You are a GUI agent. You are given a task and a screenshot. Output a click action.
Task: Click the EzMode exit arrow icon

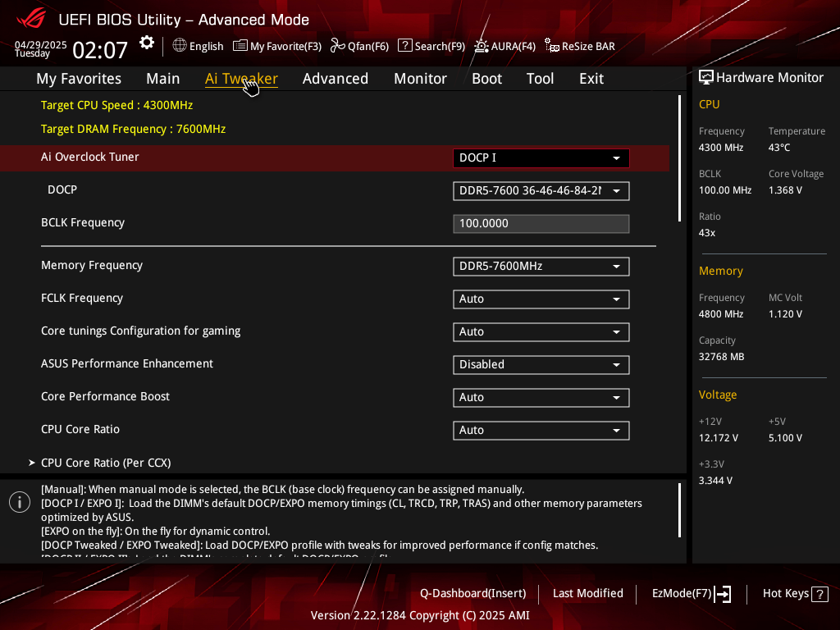723,594
